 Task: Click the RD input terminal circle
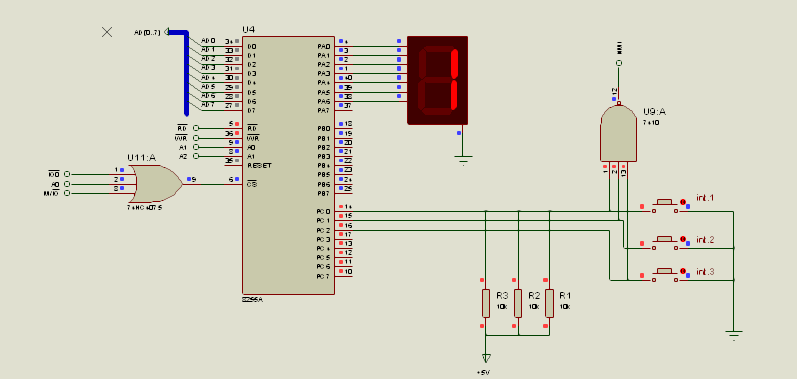196,129
